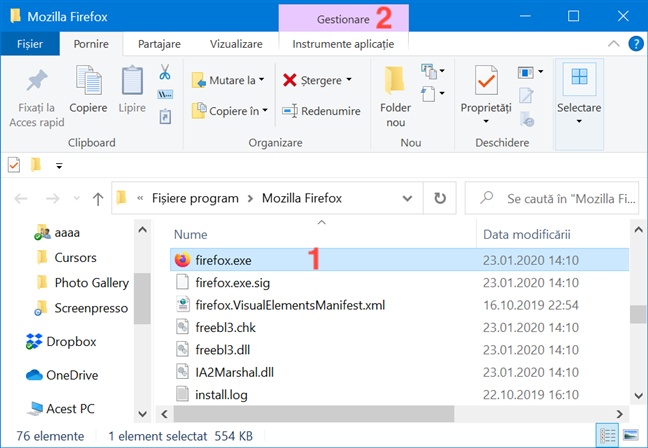This screenshot has height=448, width=648.
Task: Sort by Data modificării column header
Action: 526,234
